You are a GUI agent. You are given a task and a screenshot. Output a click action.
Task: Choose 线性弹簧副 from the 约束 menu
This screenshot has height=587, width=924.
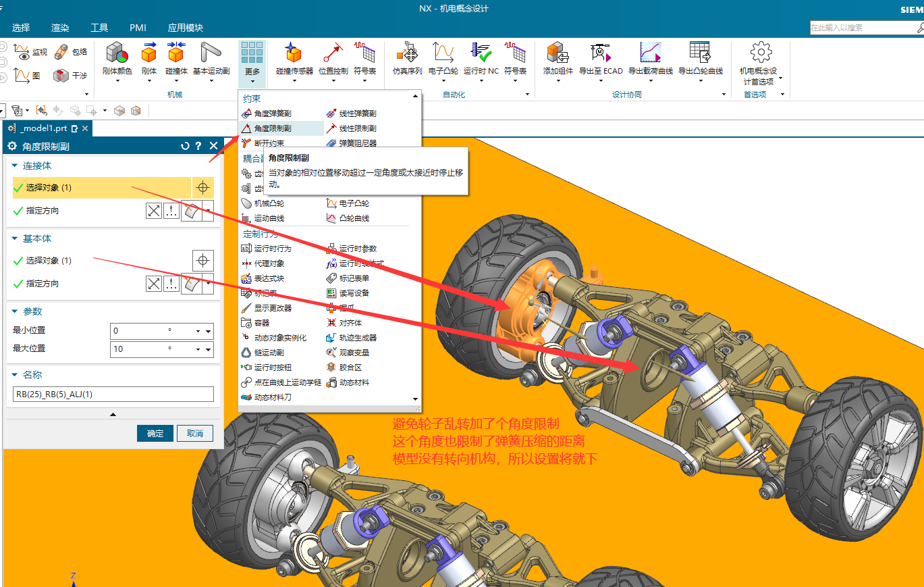tap(351, 113)
